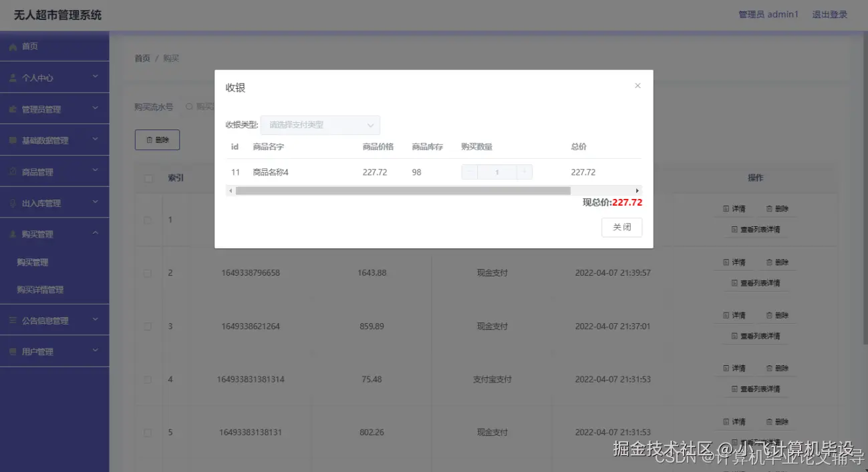Check the checkbox on table row 1
The width and height of the screenshot is (868, 472).
148,219
